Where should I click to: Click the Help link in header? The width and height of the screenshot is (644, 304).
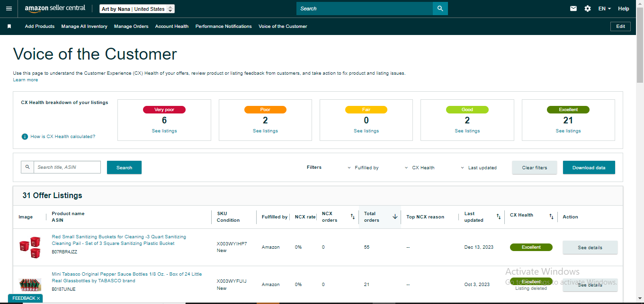[624, 9]
